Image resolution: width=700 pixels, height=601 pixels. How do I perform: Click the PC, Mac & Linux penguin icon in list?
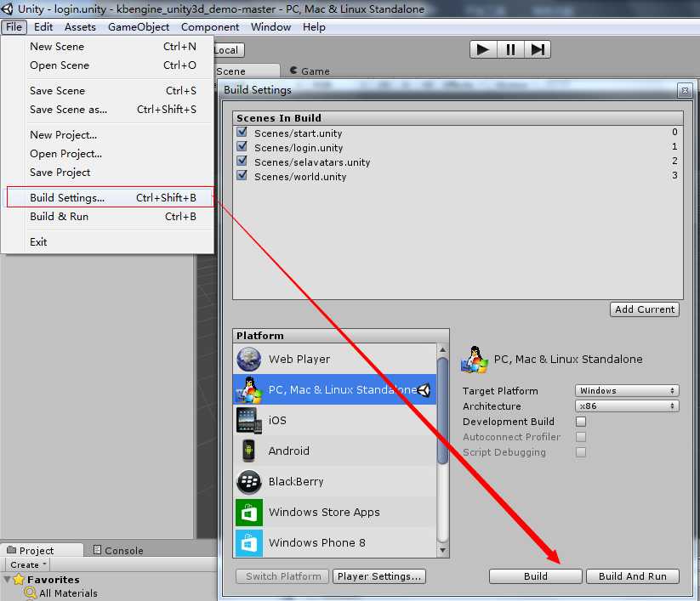click(x=248, y=389)
